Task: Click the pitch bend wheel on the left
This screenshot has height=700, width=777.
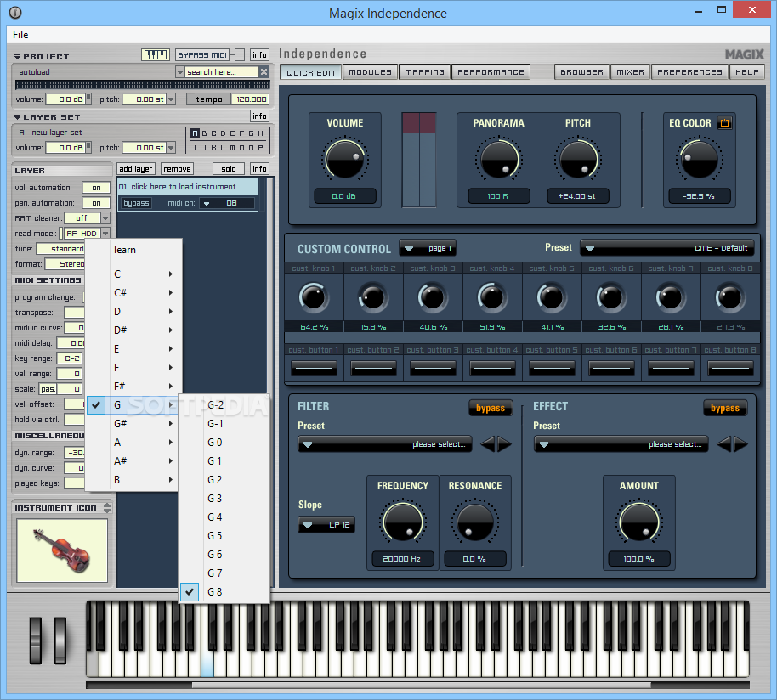Action: 36,640
